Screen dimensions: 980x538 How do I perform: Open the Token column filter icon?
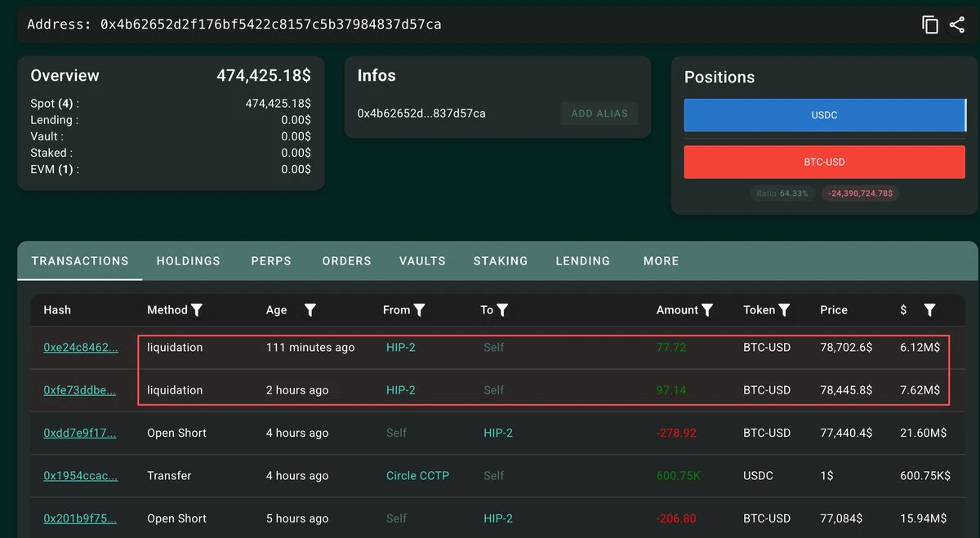784,310
